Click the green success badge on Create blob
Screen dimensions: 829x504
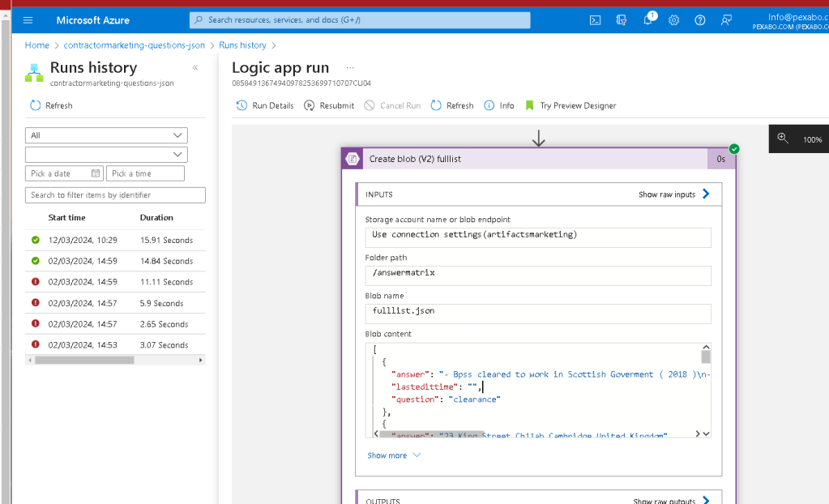tap(734, 148)
